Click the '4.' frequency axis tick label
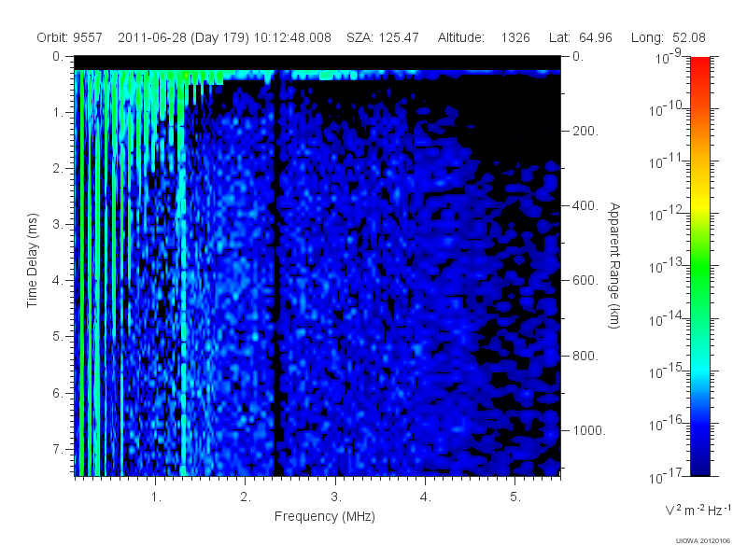The height and width of the screenshot is (560, 747). pyautogui.click(x=426, y=497)
